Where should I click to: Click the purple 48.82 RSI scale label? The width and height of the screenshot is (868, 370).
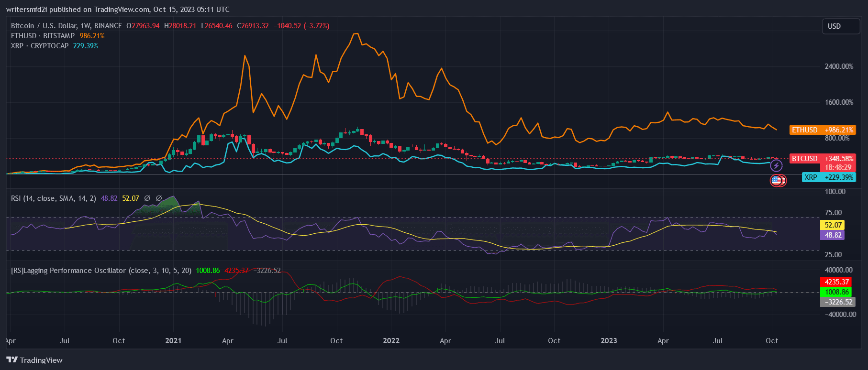(x=833, y=235)
